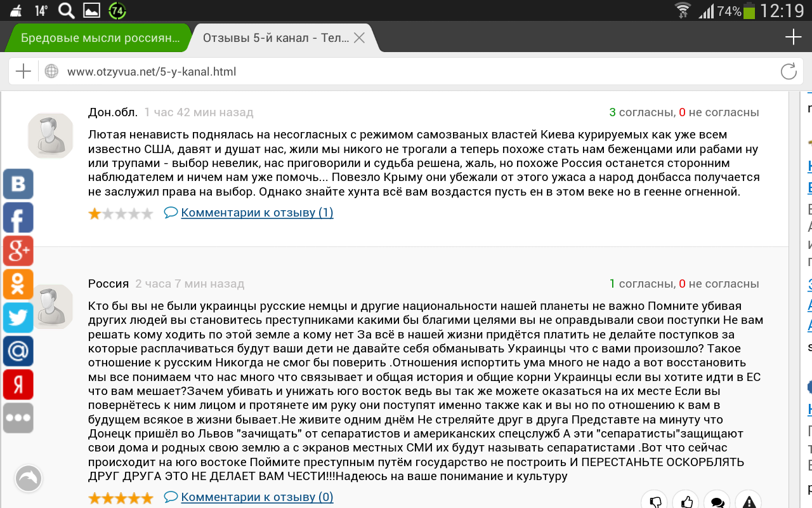Expand more sharing options (three dots)
This screenshot has width=812, height=508.
(x=18, y=418)
